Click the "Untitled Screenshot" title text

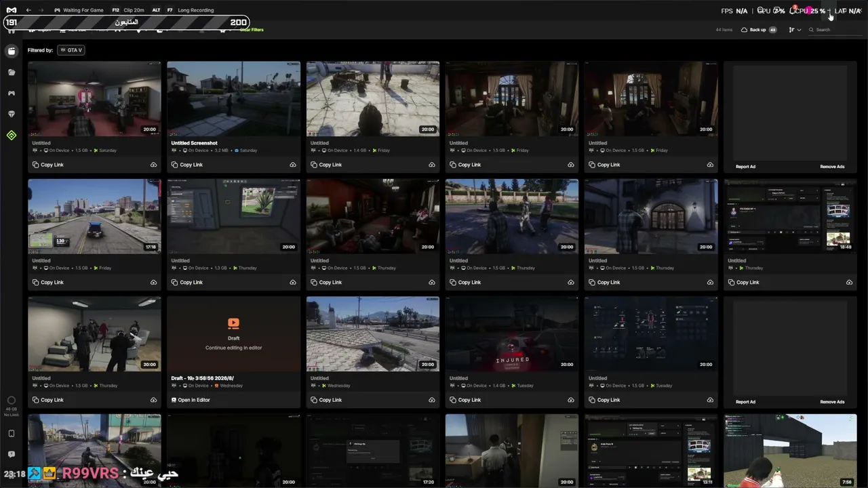[x=194, y=143]
